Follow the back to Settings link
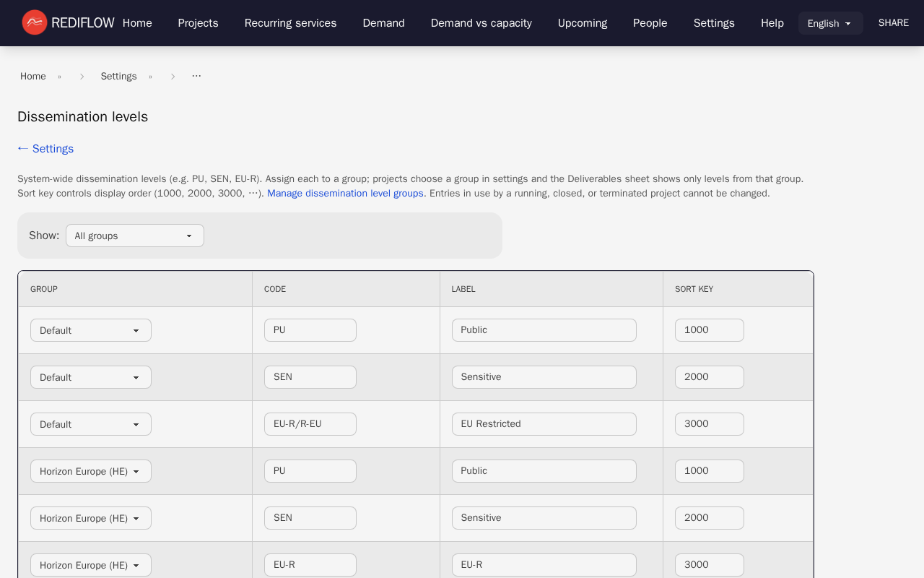Screen dimensions: 924x578 (x=45, y=149)
